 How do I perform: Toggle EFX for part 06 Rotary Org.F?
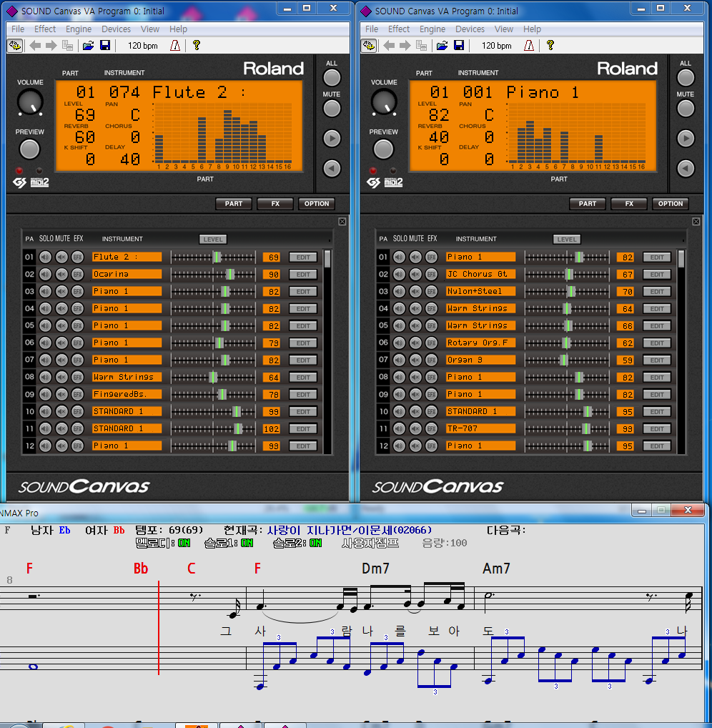pos(431,343)
